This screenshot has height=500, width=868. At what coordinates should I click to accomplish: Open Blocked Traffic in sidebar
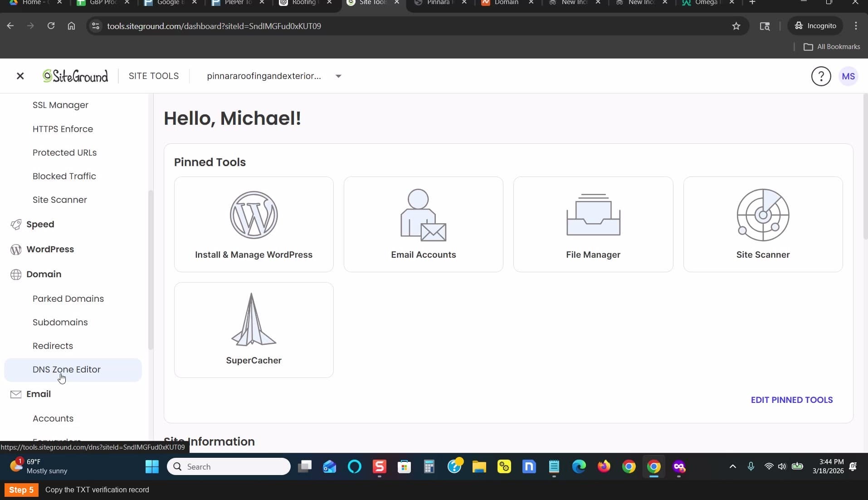click(64, 176)
